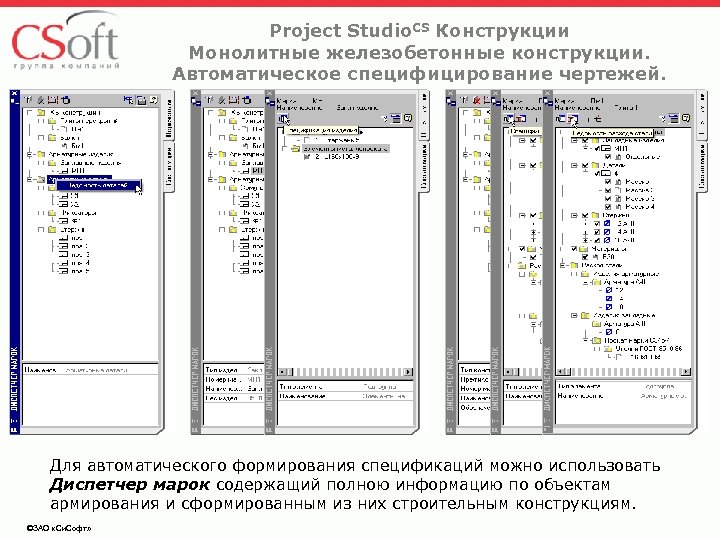Click the specification icon under the cursor in the middle panel
The width and height of the screenshot is (720, 540).
coord(282,119)
